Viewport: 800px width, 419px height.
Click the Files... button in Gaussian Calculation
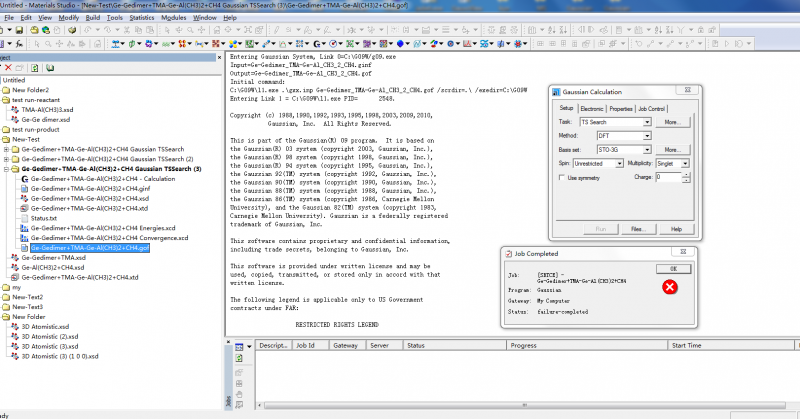coord(638,229)
